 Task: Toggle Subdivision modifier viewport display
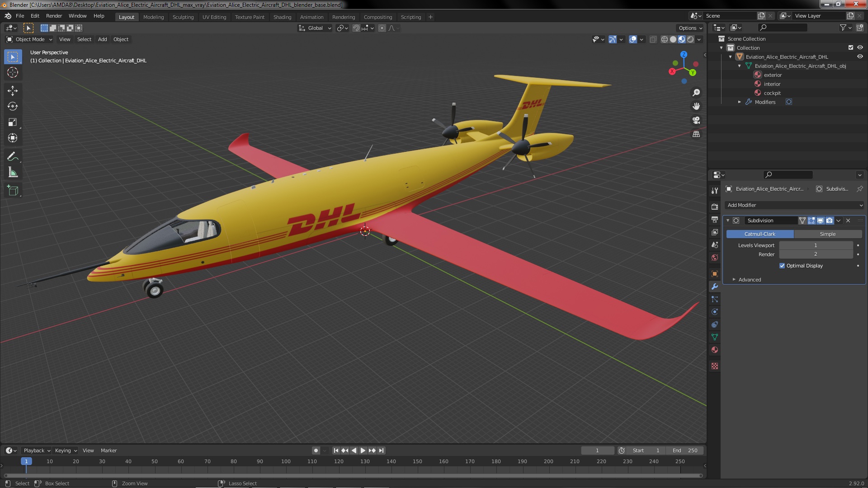pos(820,221)
